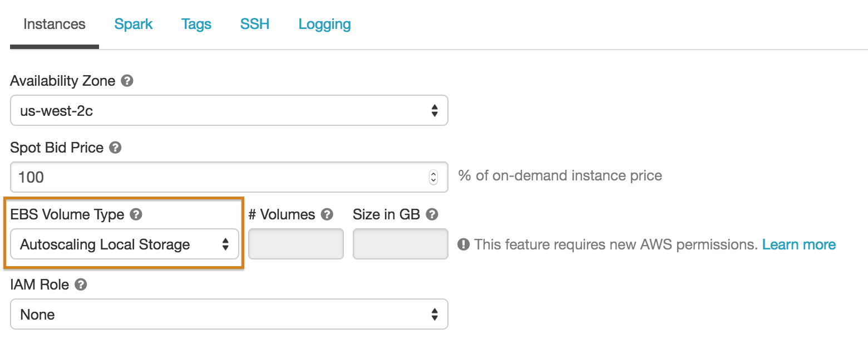Click the Size in GB input box
Screen dimensions: 868x343
(400, 244)
